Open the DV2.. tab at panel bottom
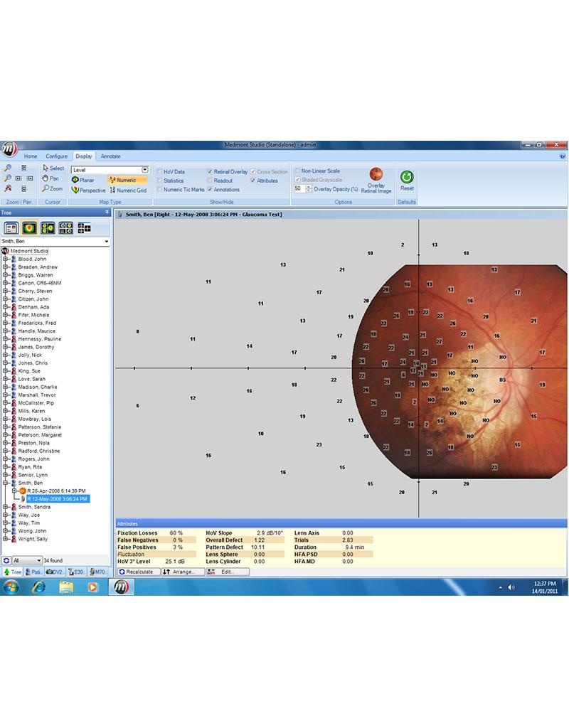This screenshot has height=728, width=569. pyautogui.click(x=54, y=572)
